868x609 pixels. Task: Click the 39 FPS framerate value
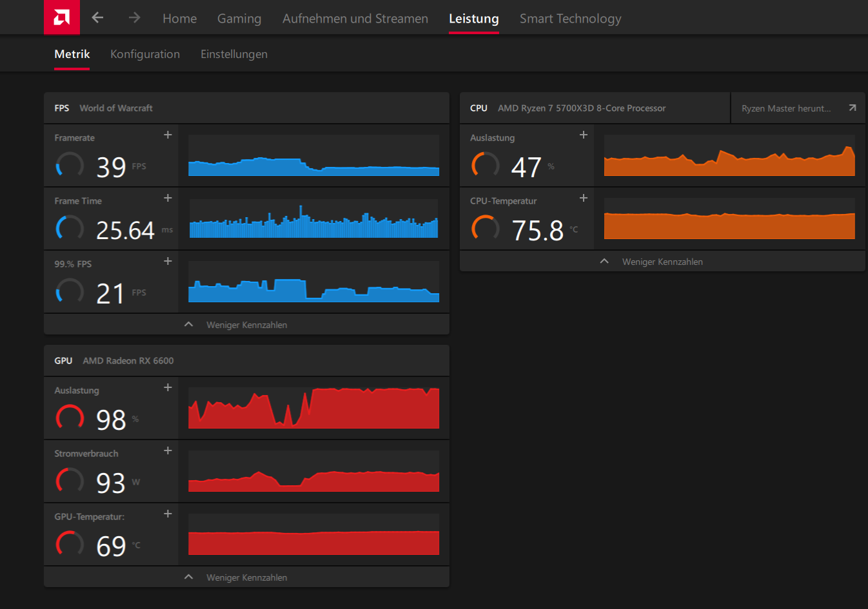point(111,168)
